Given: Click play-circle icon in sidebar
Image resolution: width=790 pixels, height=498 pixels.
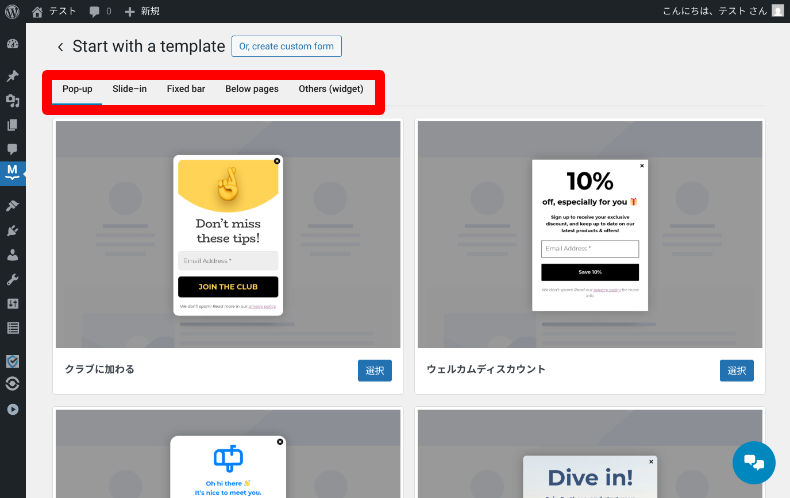Looking at the screenshot, I should point(13,409).
